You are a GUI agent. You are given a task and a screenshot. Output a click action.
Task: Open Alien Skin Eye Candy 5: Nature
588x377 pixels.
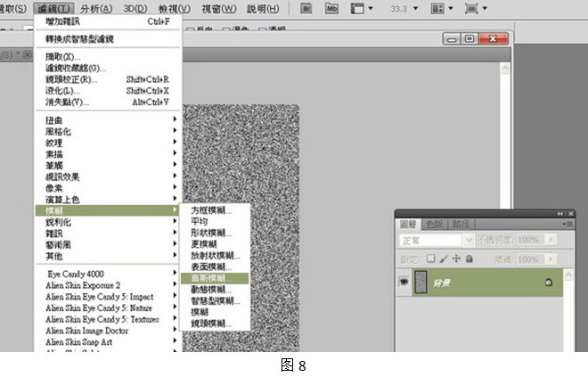(108, 308)
